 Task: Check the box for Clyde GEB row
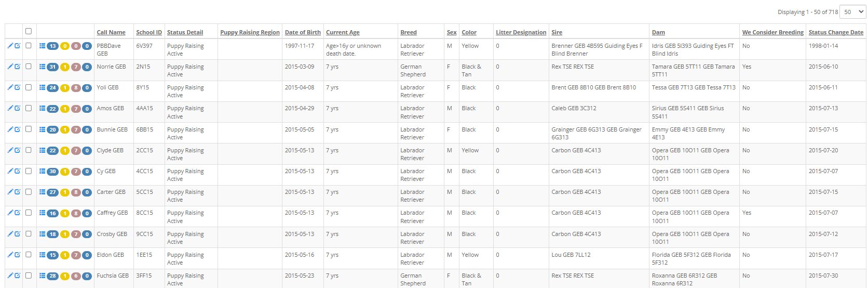pyautogui.click(x=29, y=150)
